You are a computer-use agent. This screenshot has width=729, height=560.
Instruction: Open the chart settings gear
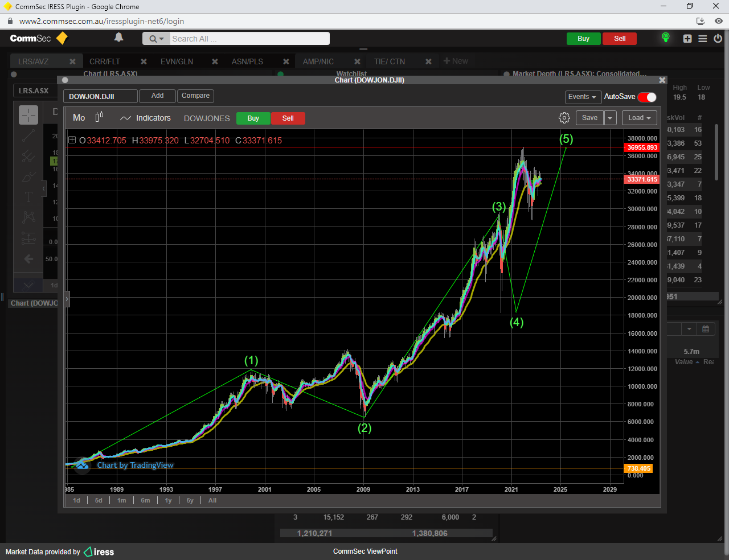click(x=564, y=118)
